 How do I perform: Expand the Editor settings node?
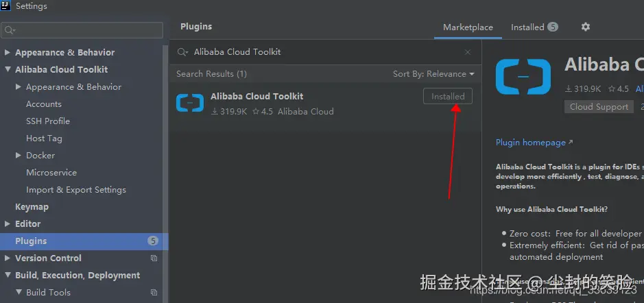(8, 224)
